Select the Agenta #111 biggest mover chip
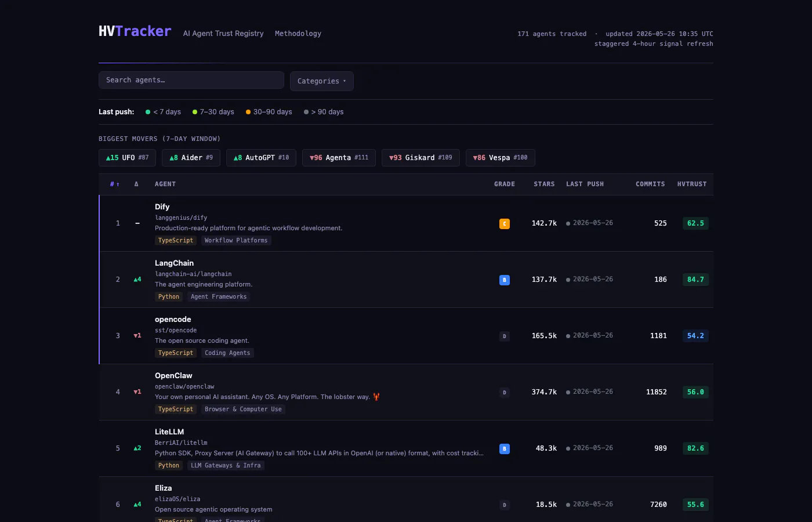The width and height of the screenshot is (812, 522). click(339, 158)
